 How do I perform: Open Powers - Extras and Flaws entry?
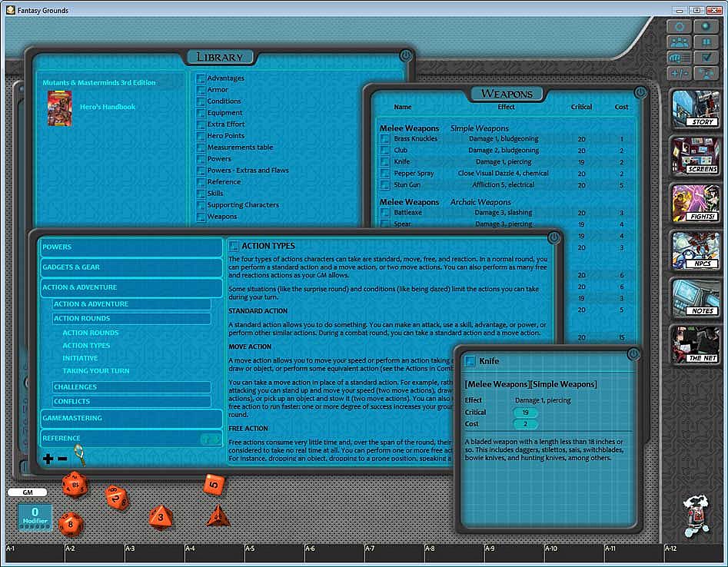[x=248, y=171]
